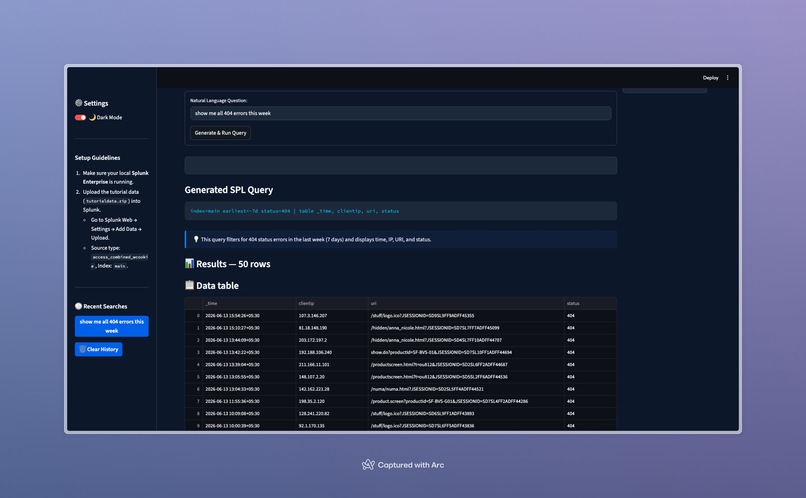
Task: Select the recent search 'show me all 404 errors this week'
Action: click(x=112, y=326)
